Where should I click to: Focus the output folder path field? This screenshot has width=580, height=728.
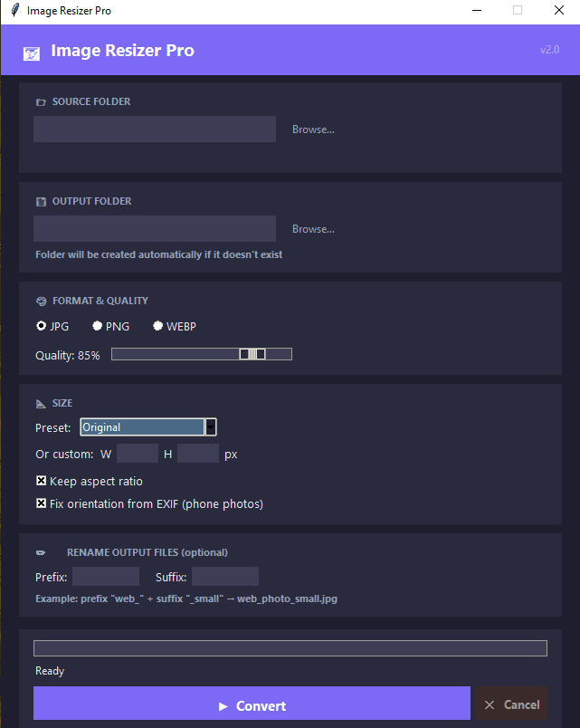tap(155, 228)
